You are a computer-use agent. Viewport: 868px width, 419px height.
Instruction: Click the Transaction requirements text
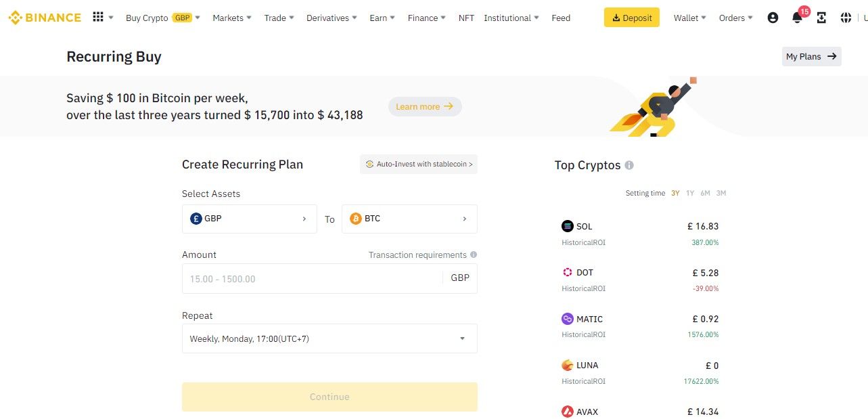417,255
